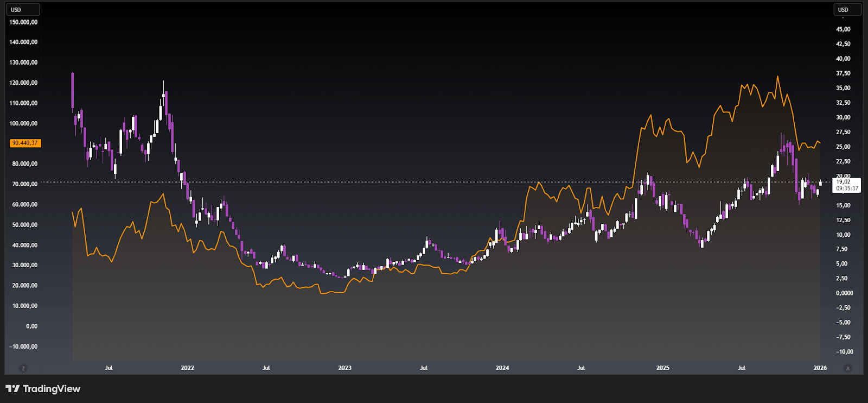868x403 pixels.
Task: Click the 40,00 right axis label
Action: click(843, 59)
